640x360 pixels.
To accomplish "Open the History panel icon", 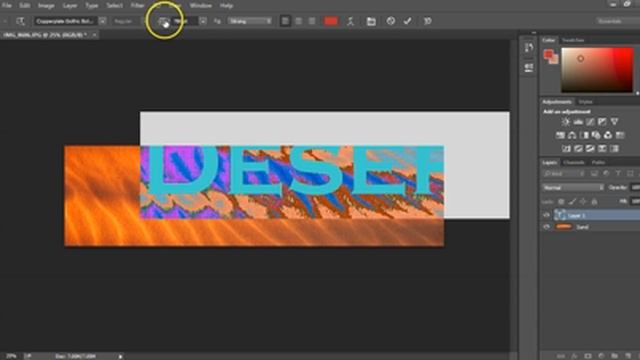I will point(529,47).
